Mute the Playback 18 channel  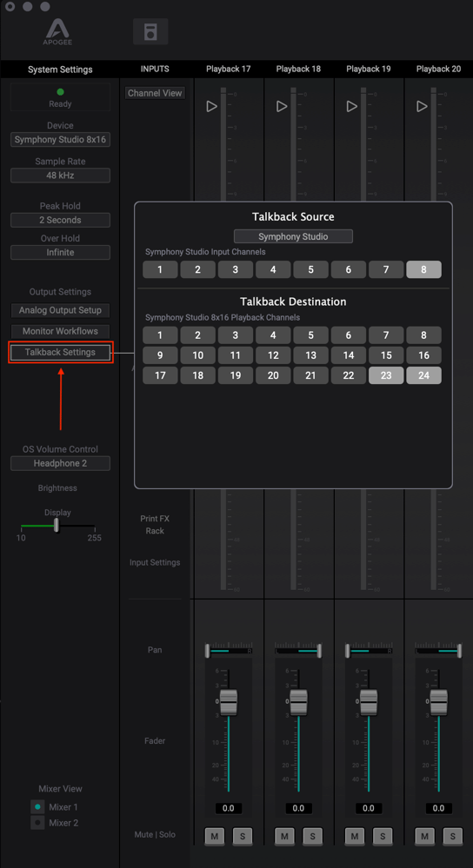[284, 836]
